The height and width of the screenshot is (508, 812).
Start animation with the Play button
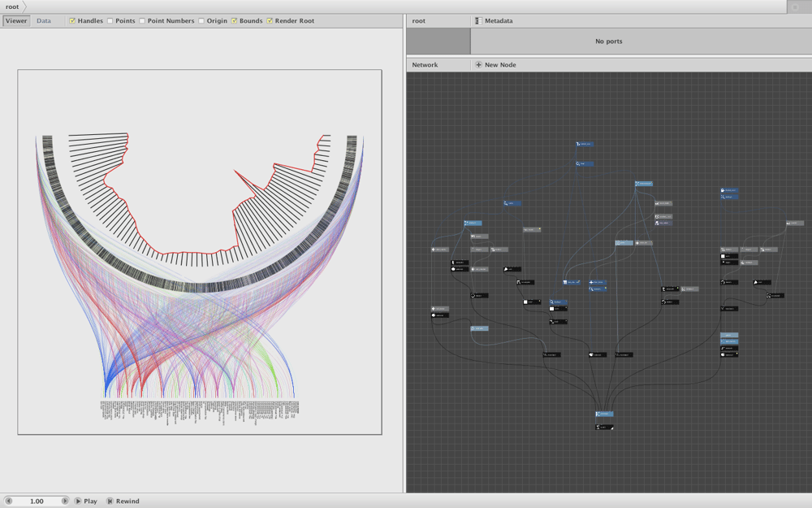coord(86,501)
